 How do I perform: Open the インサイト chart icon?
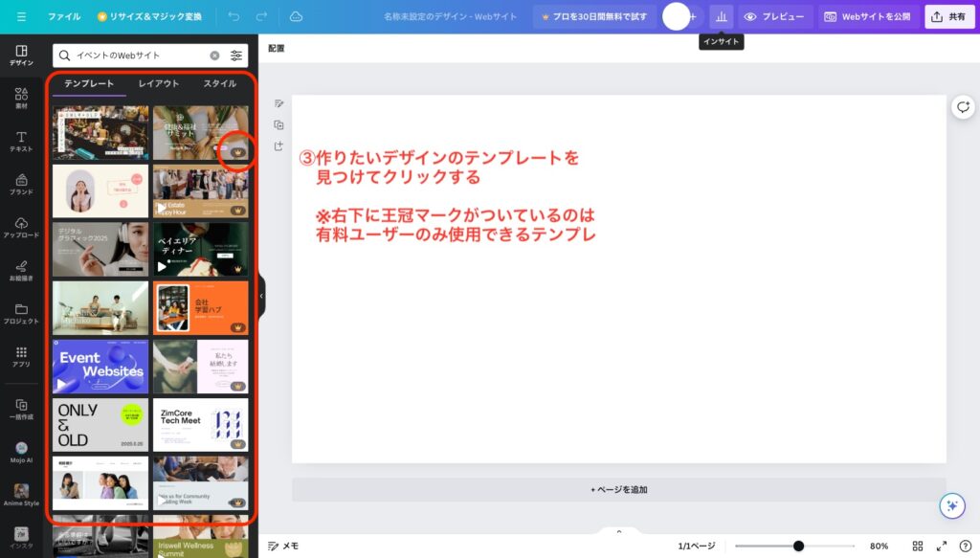coord(722,17)
